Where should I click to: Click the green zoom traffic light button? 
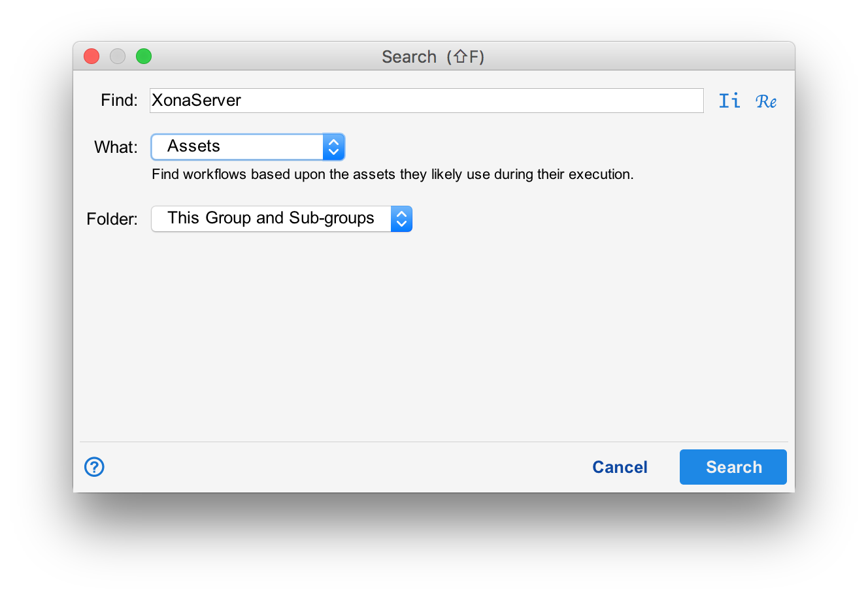click(143, 56)
